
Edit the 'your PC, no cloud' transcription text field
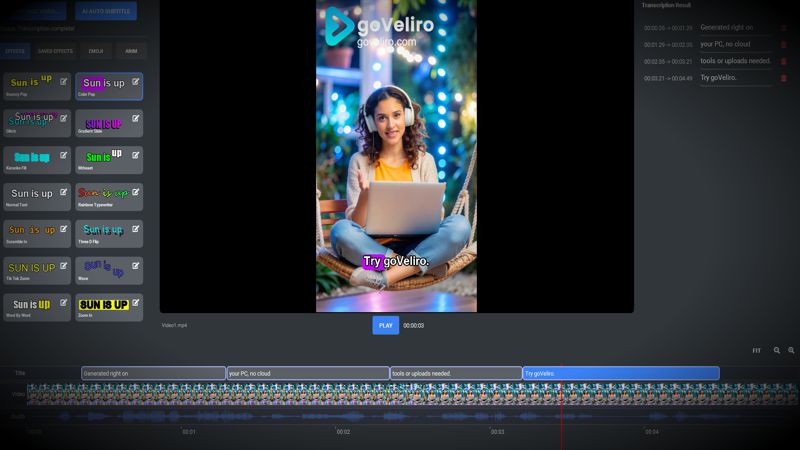point(735,44)
